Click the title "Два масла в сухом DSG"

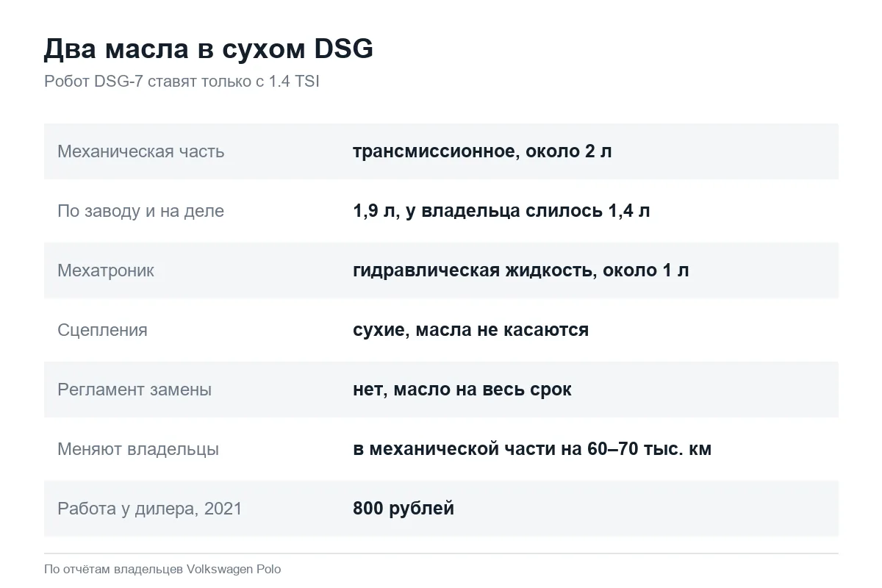coord(209,49)
